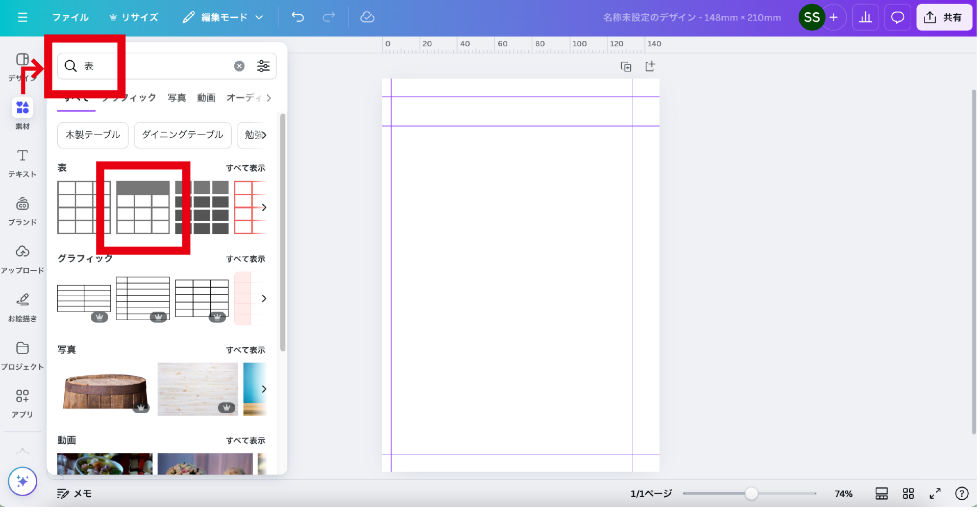Clear the search field text
The width and height of the screenshot is (980, 514).
pos(239,66)
